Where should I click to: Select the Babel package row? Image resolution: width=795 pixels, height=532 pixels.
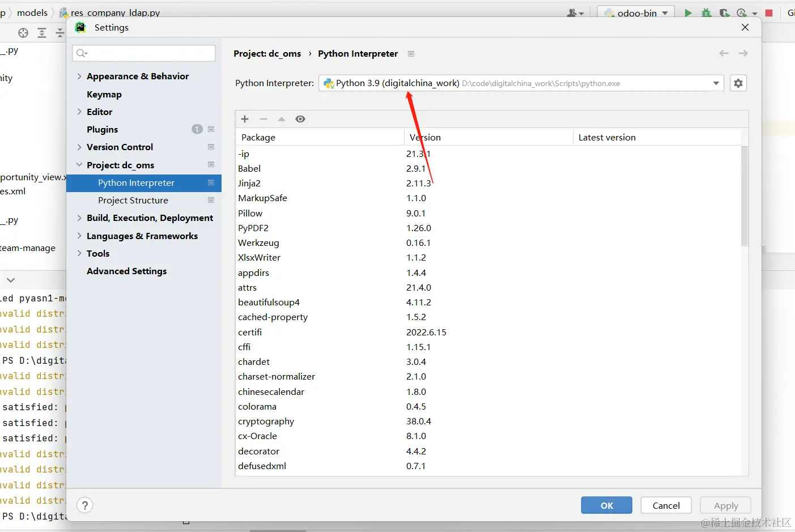coord(488,168)
